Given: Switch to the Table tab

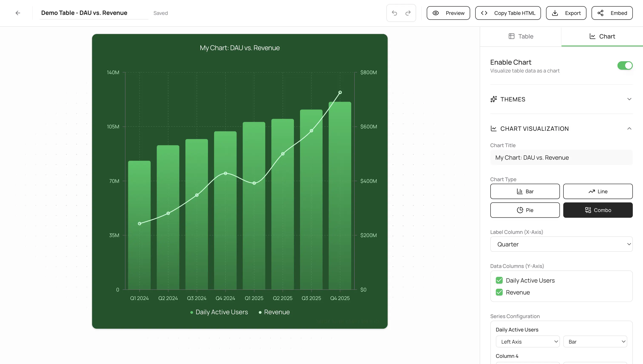Looking at the screenshot, I should pyautogui.click(x=521, y=37).
